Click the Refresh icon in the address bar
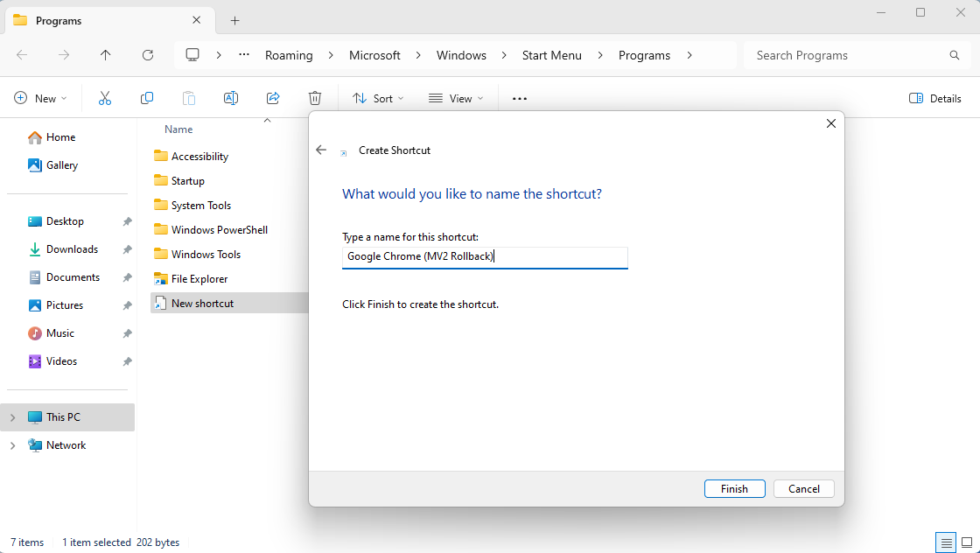Image resolution: width=980 pixels, height=553 pixels. [148, 55]
